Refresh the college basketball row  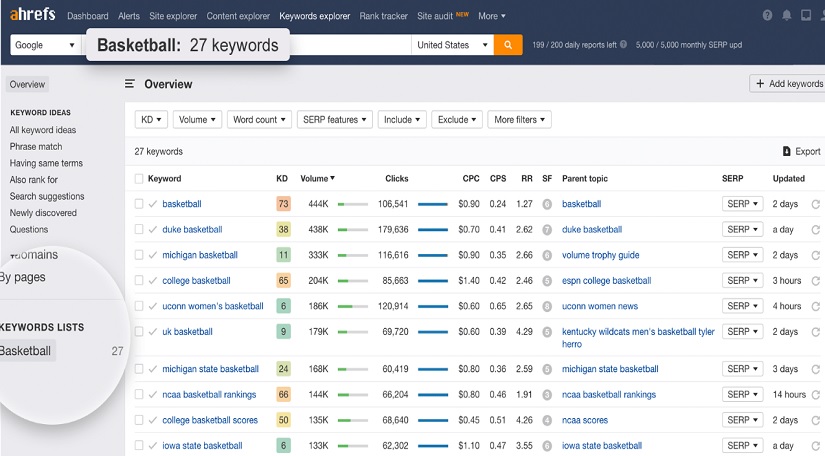(816, 281)
